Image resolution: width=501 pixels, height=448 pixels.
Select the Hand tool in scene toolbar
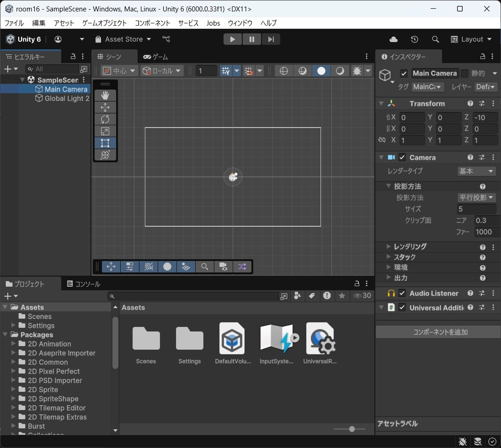[x=105, y=96]
